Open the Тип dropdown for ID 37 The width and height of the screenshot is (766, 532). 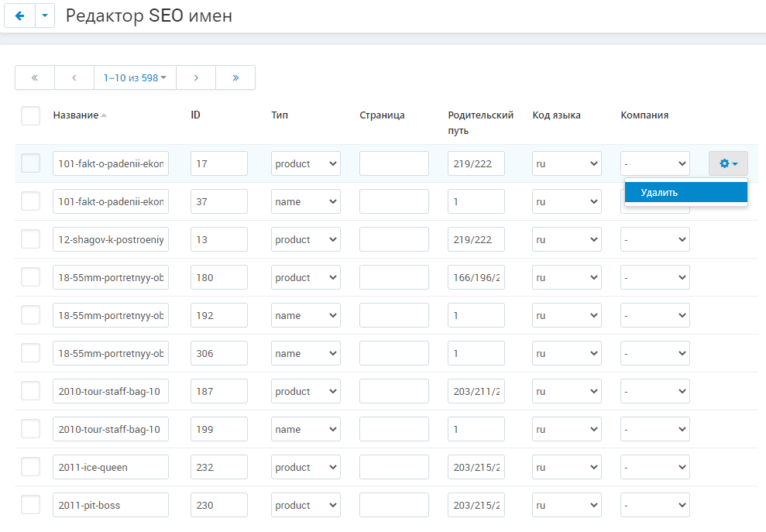306,202
